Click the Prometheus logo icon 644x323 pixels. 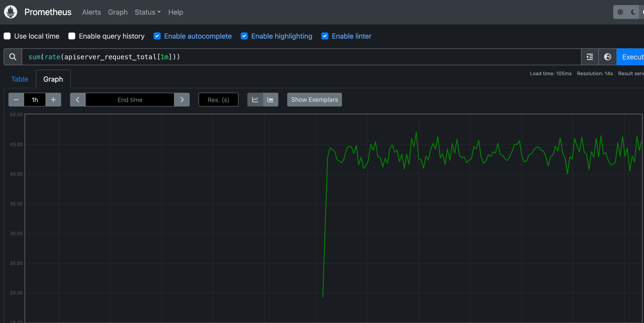point(11,12)
